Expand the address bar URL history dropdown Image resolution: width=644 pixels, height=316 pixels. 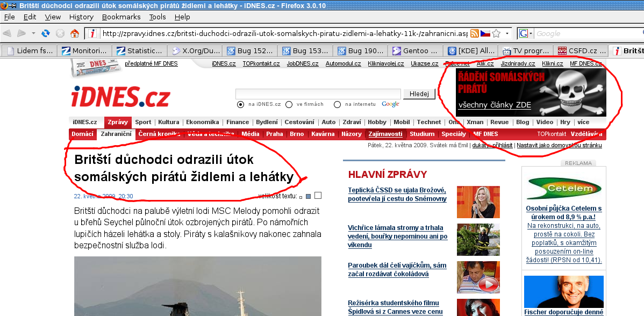pyautogui.click(x=507, y=33)
